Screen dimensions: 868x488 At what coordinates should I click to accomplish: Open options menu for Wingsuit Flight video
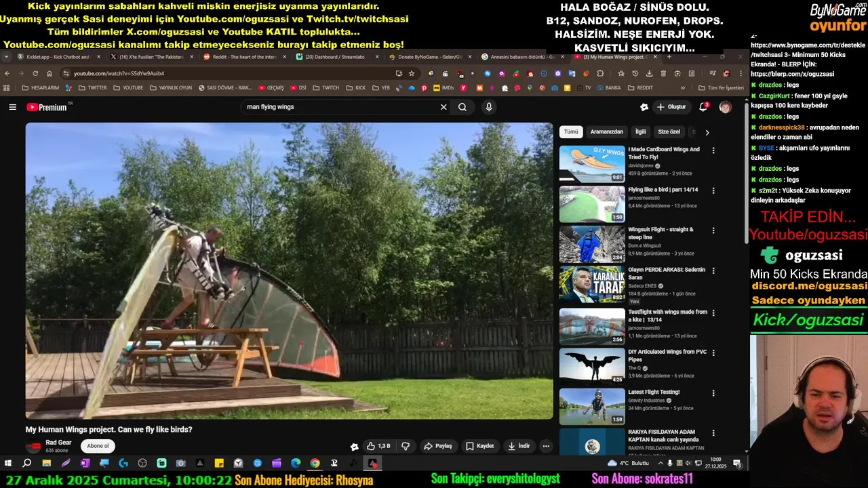713,230
